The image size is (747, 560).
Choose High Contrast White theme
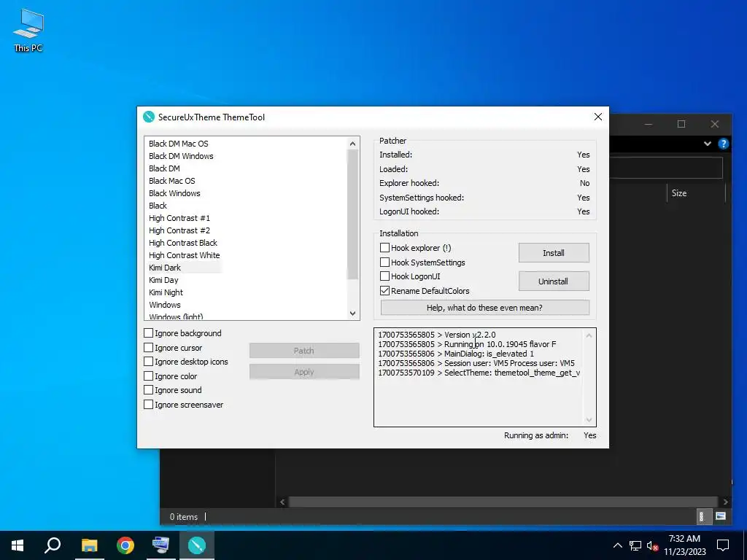(185, 254)
